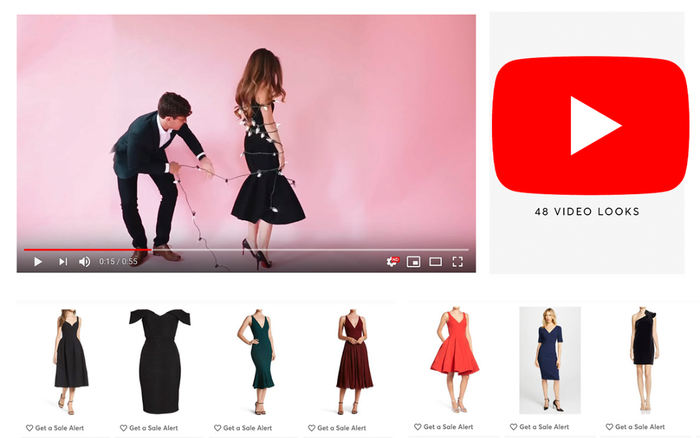Open the black sleeveless midi dress
Screen dimensions: 700x438
(71, 362)
